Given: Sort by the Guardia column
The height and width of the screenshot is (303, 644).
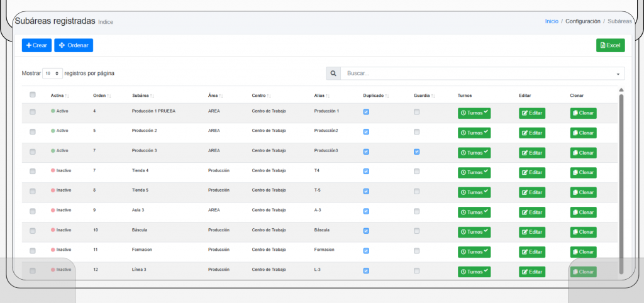Looking at the screenshot, I should (x=425, y=96).
